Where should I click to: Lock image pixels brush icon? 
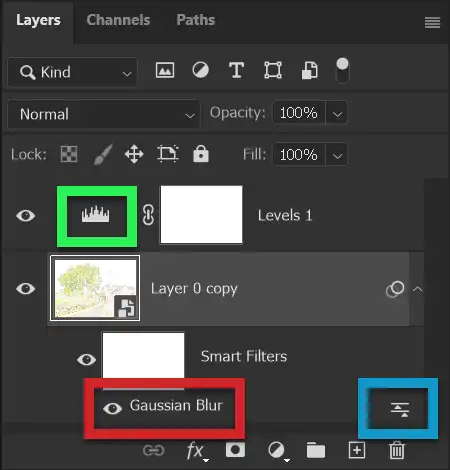point(103,154)
